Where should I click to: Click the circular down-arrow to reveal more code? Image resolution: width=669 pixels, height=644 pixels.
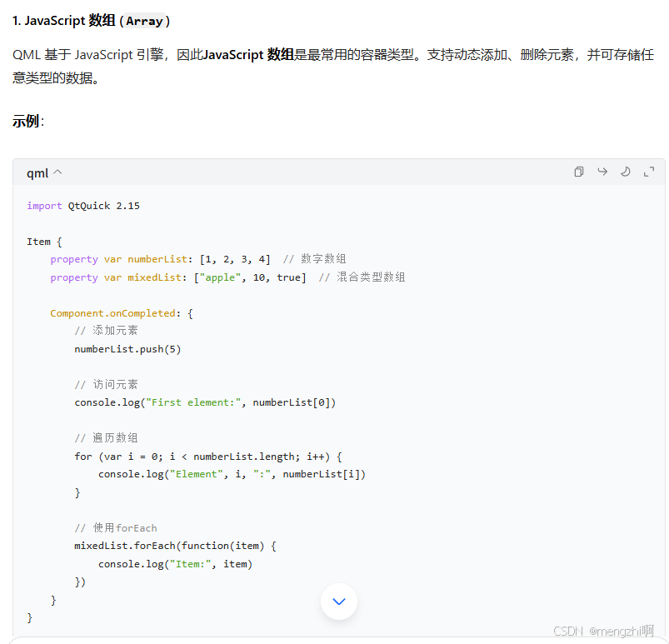click(x=338, y=601)
